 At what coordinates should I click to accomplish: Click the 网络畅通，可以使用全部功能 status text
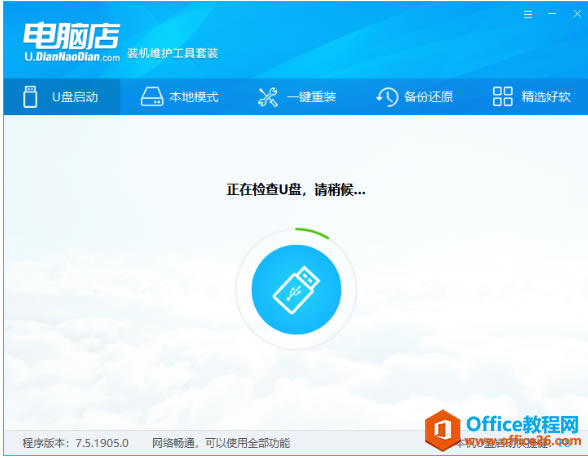pos(221,443)
